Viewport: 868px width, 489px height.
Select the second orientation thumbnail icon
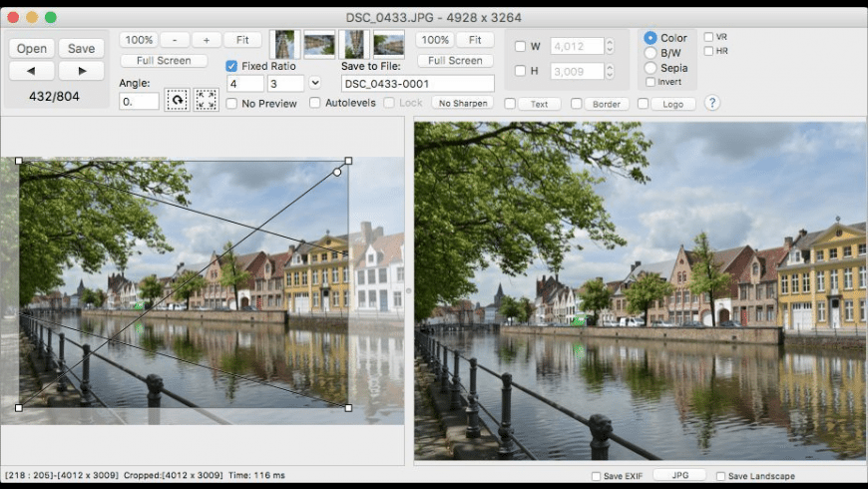319,45
